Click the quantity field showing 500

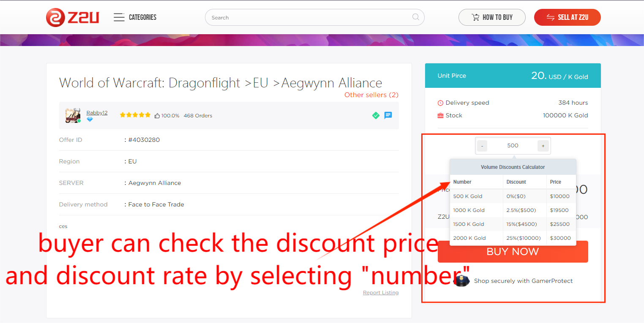[x=513, y=146]
